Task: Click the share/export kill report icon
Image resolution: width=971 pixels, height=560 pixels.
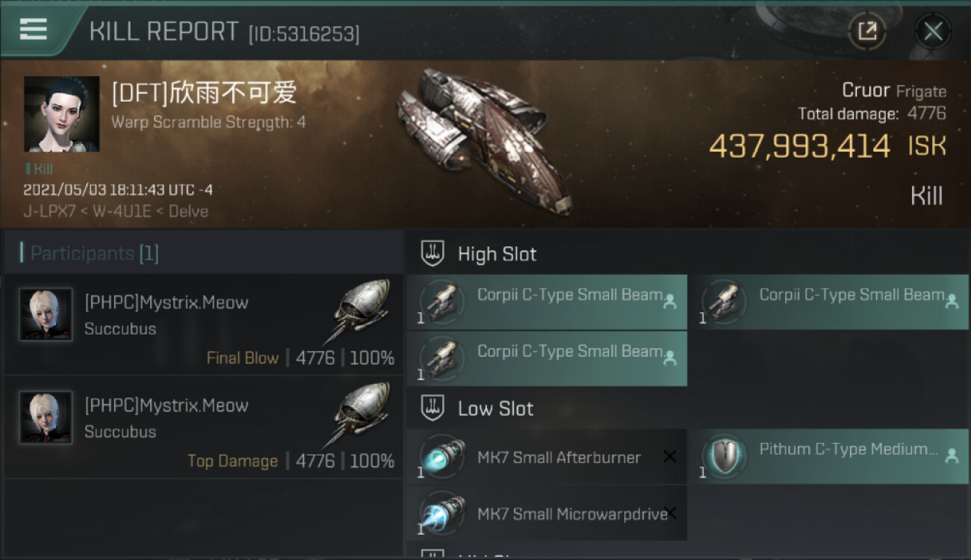Action: [x=867, y=31]
